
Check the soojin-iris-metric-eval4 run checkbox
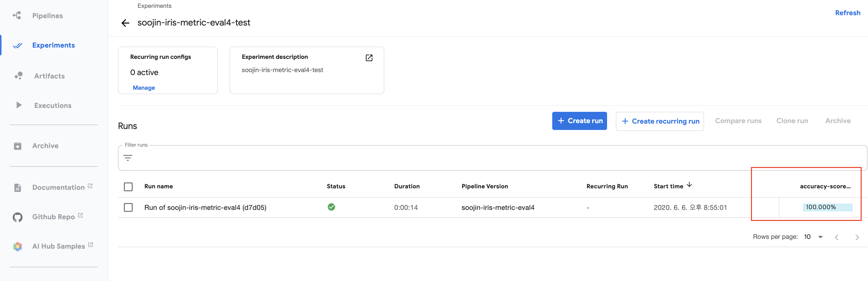128,207
